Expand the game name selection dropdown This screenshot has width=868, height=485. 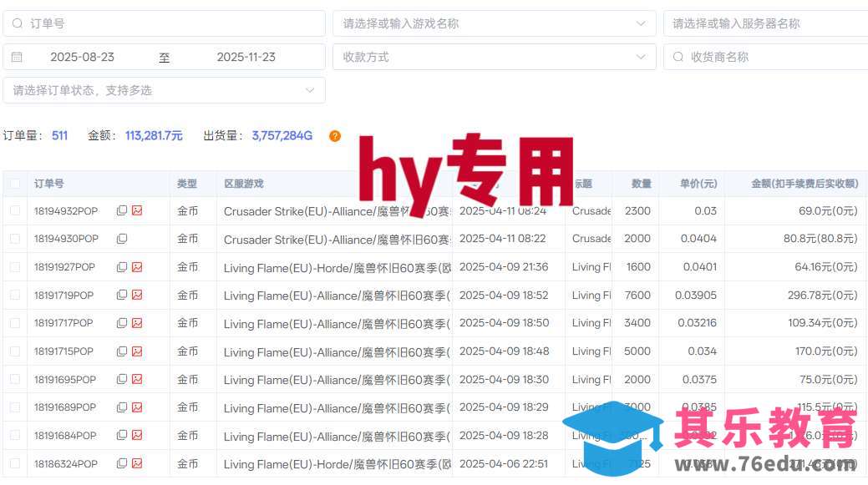point(641,23)
